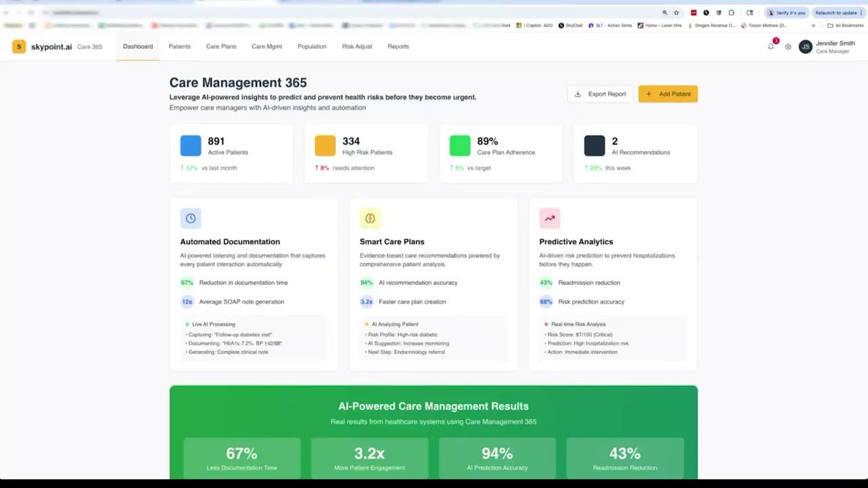The image size is (868, 488).
Task: Click the Automated Documentation clock icon
Action: point(191,218)
